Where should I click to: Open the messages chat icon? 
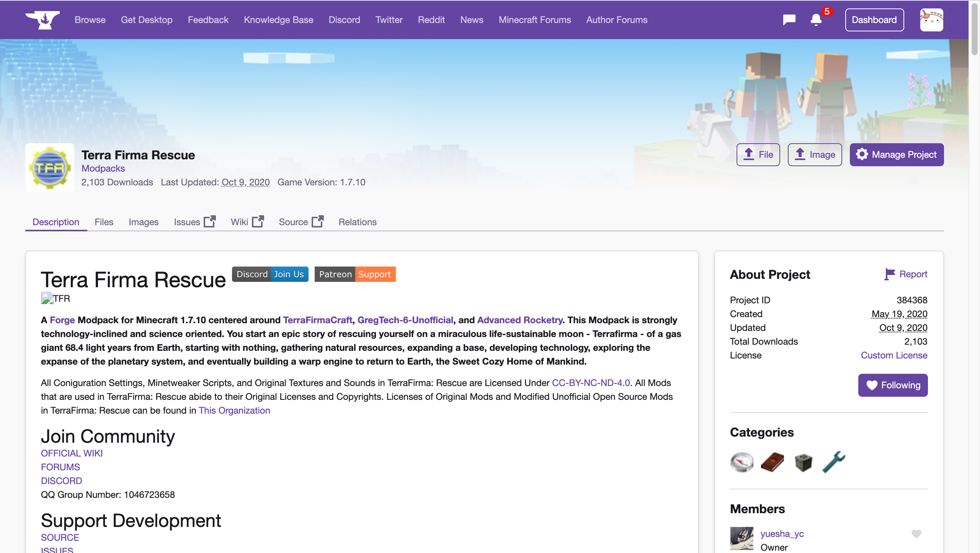789,20
